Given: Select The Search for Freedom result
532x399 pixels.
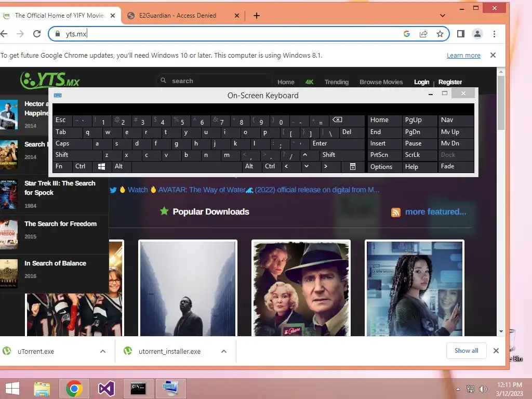Looking at the screenshot, I should [54, 234].
